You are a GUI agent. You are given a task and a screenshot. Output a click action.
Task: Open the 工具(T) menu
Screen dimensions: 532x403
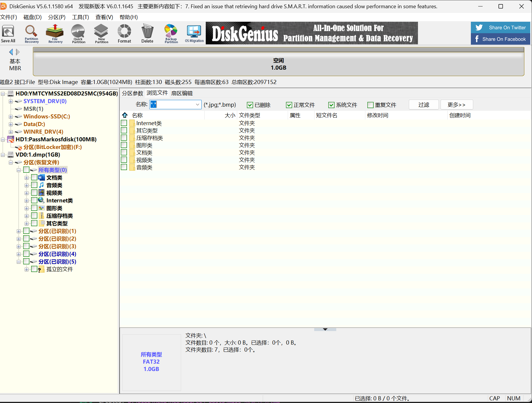(x=81, y=17)
